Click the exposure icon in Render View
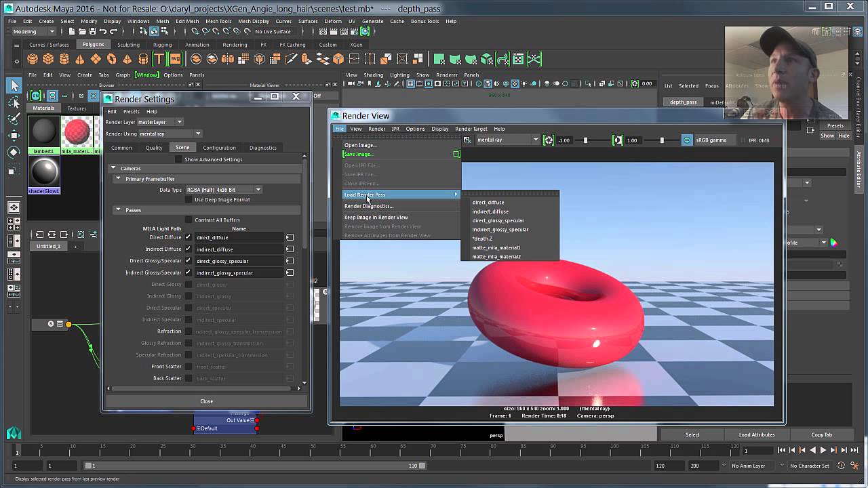868x488 pixels. tap(549, 140)
